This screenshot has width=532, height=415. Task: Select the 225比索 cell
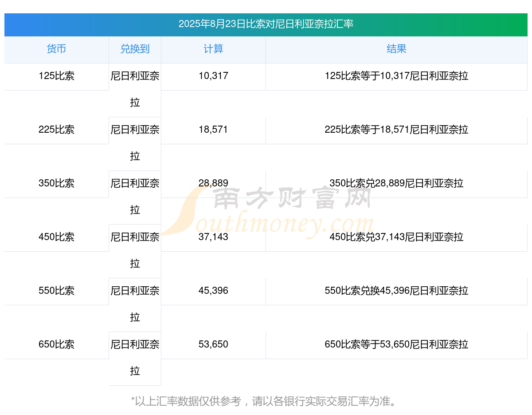click(56, 130)
